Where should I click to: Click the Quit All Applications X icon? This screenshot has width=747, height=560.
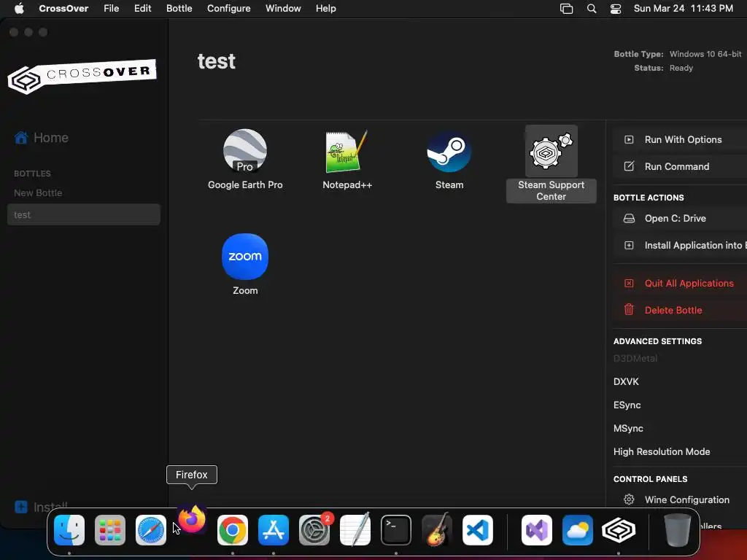(x=629, y=283)
